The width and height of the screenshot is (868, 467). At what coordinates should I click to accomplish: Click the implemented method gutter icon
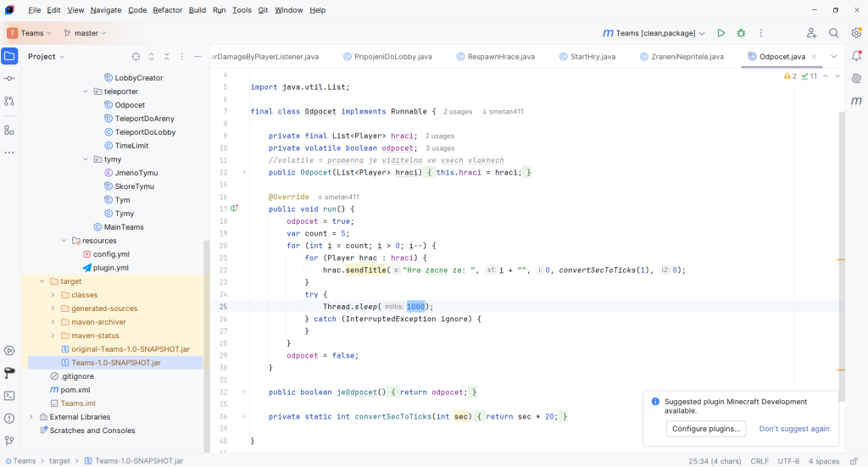[234, 208]
